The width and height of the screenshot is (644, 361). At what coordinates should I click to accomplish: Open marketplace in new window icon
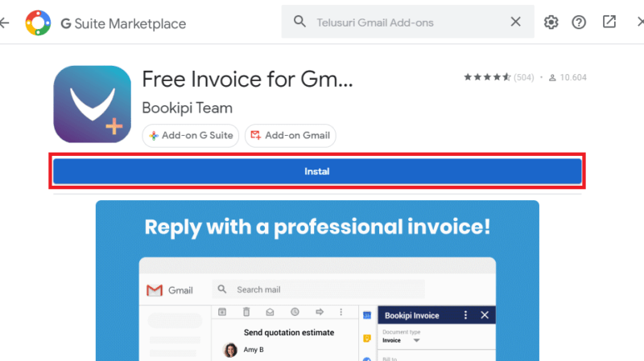609,22
